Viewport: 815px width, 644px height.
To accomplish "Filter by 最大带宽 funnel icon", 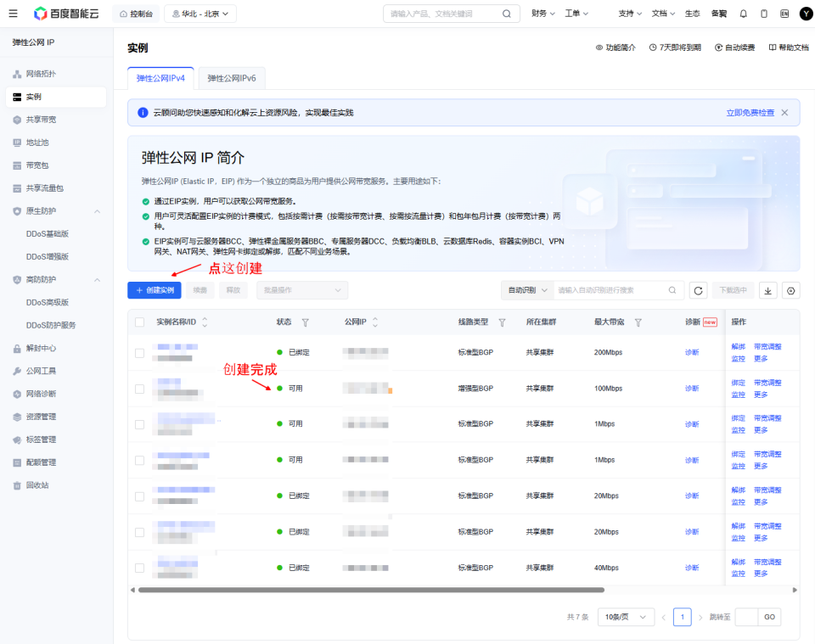I will pyautogui.click(x=638, y=322).
